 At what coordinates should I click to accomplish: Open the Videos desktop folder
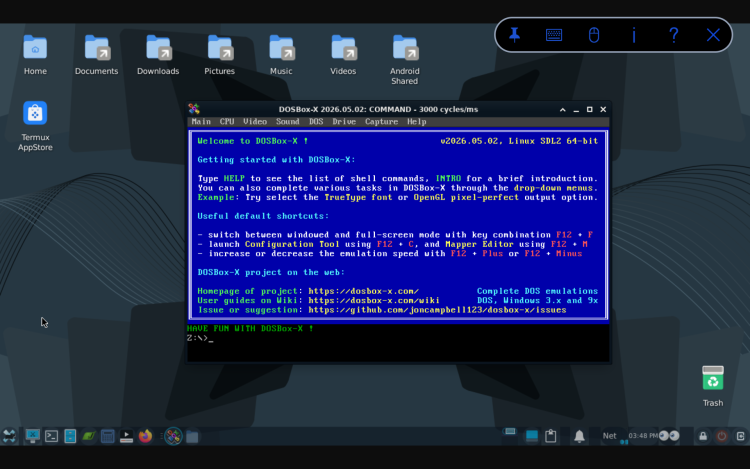(343, 55)
